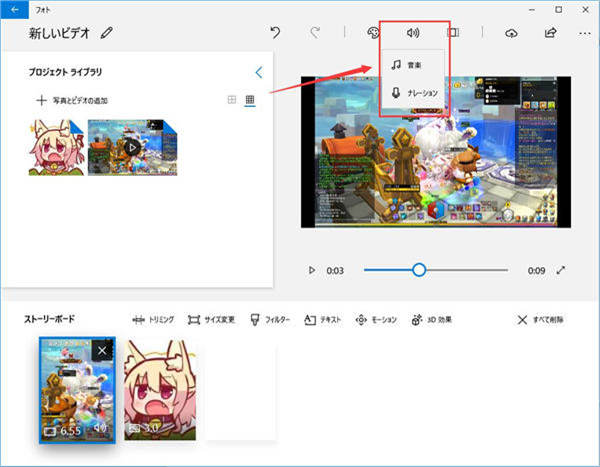Click the preview seek slider handle
This screenshot has width=600, height=467.
pos(419,270)
